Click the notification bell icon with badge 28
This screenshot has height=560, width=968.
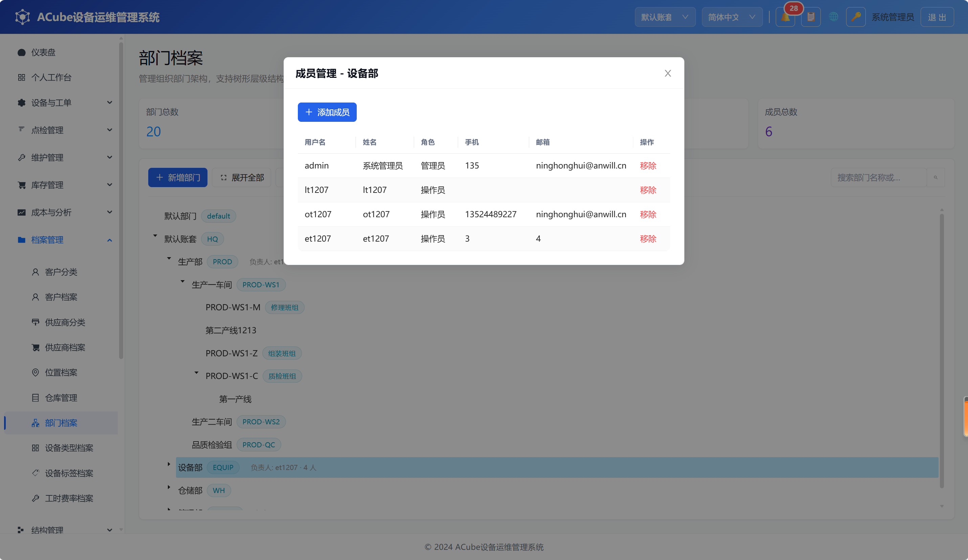(785, 17)
